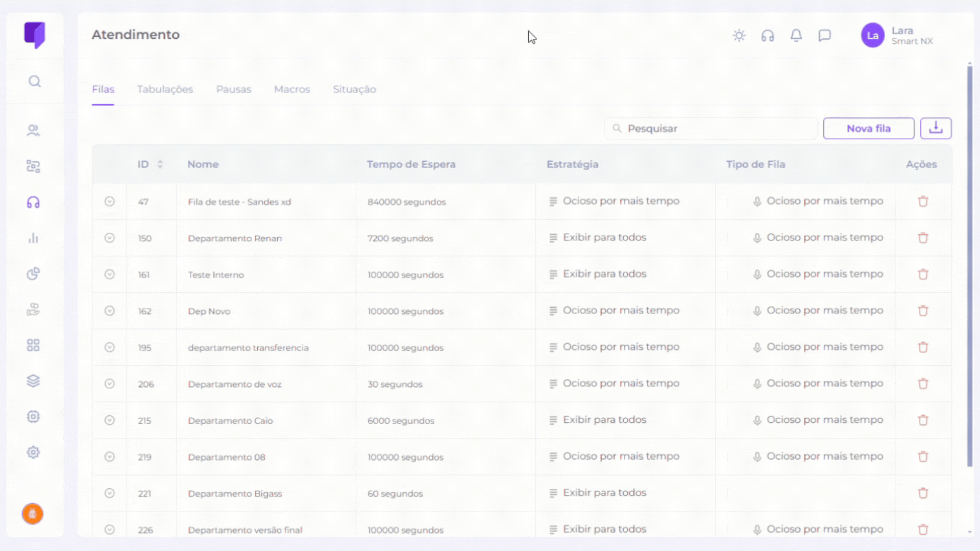980x551 pixels.
Task: Switch to the Tabulações tab
Action: [165, 89]
